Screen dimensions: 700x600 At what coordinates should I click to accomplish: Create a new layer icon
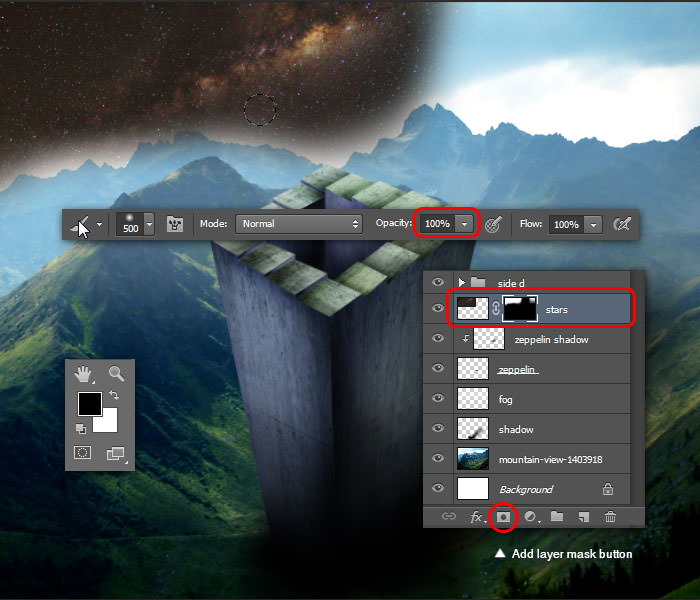[583, 517]
